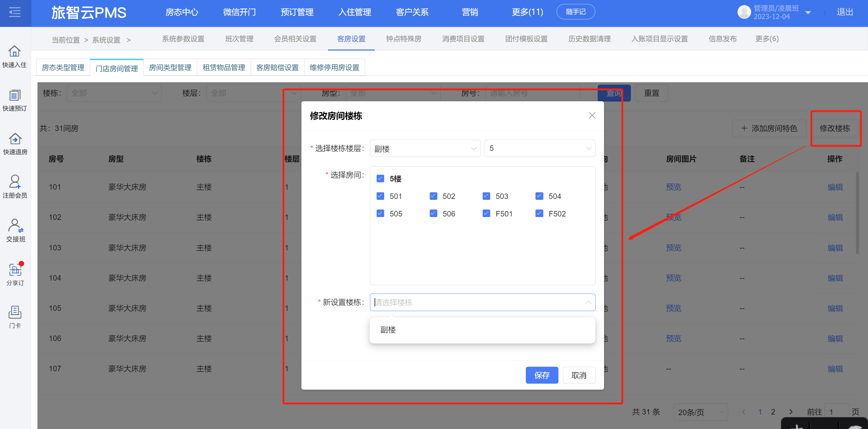Expand 更多(11) menu in top navigation
The height and width of the screenshot is (429, 868).
coord(527,12)
